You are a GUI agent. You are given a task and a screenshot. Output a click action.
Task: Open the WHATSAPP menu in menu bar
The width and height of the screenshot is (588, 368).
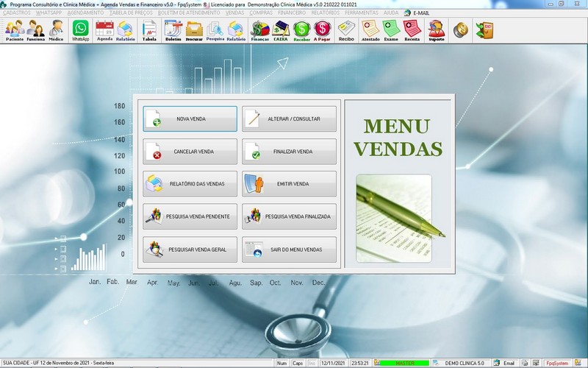point(49,13)
